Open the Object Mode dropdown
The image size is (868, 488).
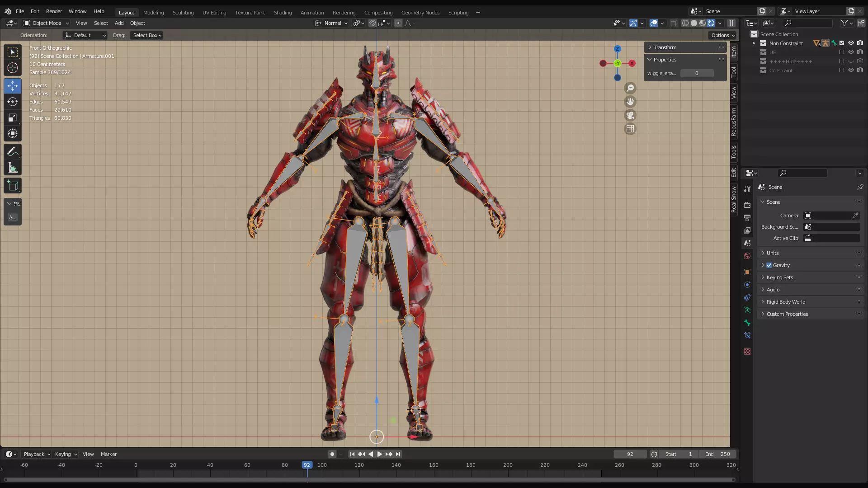pyautogui.click(x=47, y=23)
